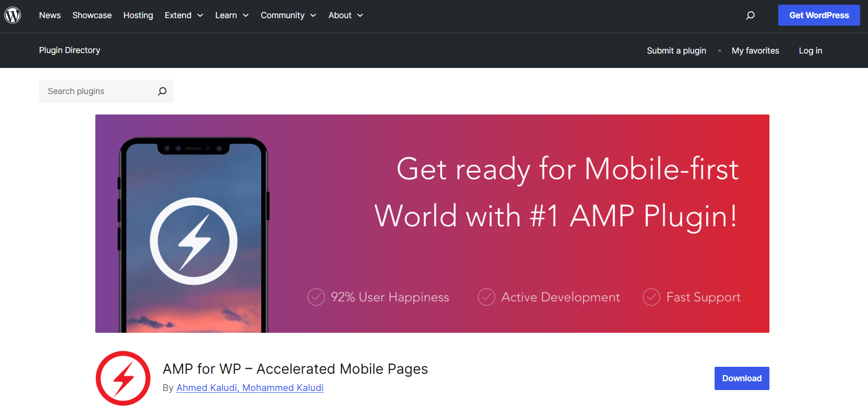Open the site search magnifier icon
This screenshot has height=411, width=868.
pos(750,15)
